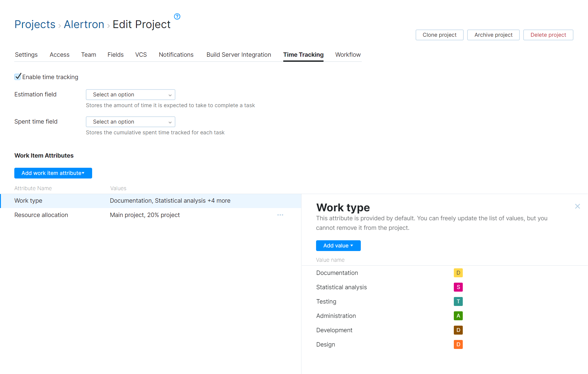
Task: Close the Work type side panel
Action: coord(577,206)
